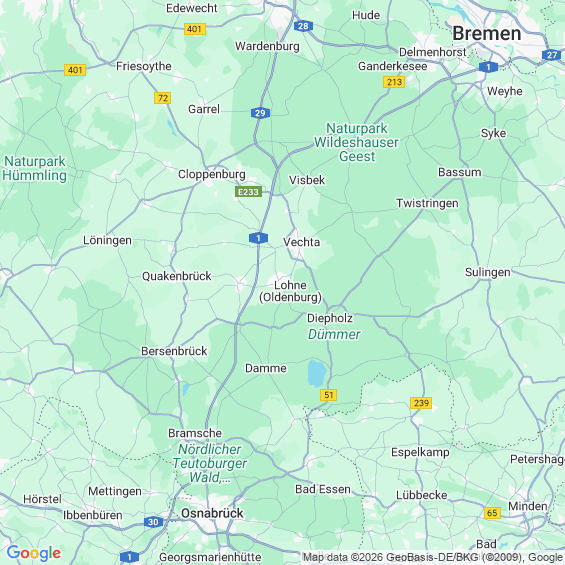
Task: Open the Google logo link
Action: tap(34, 553)
